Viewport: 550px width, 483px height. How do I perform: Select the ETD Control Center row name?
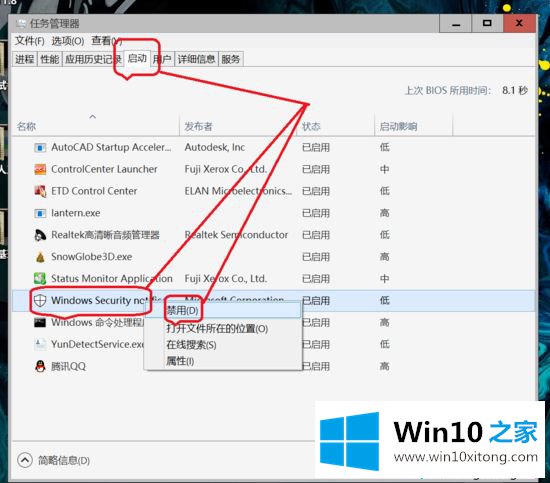click(94, 191)
